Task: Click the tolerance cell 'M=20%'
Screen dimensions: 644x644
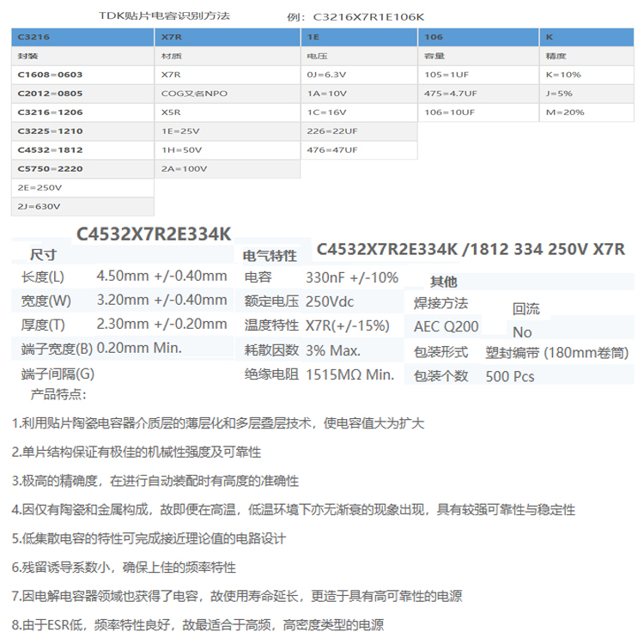Action: [x=586, y=112]
